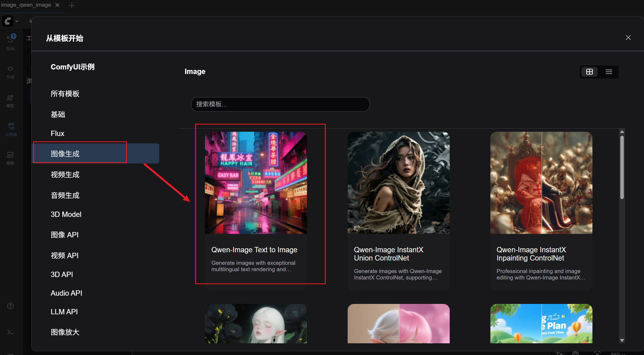This screenshot has height=355, width=644.
Task: Expand dropdown arrow beside ComfyUI logo
Action: pos(17,21)
